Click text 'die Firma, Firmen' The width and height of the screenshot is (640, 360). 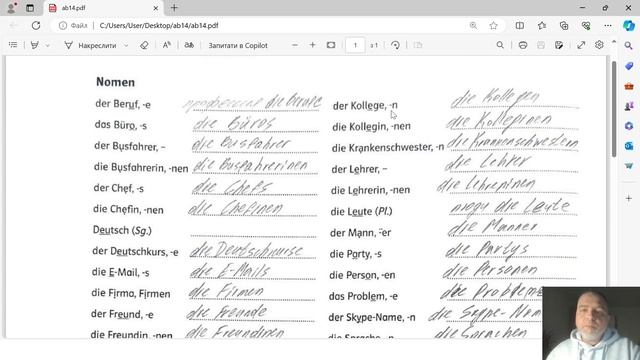point(131,293)
